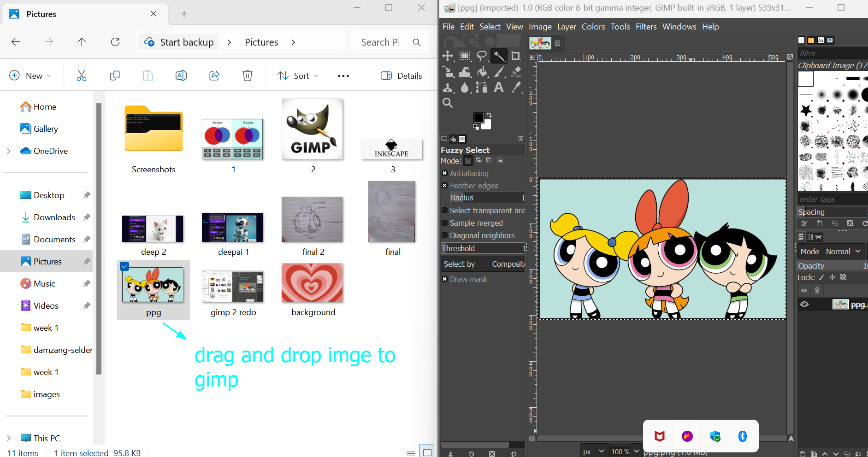This screenshot has height=457, width=868.
Task: Select the Crop tool in GIMP
Action: (x=516, y=56)
